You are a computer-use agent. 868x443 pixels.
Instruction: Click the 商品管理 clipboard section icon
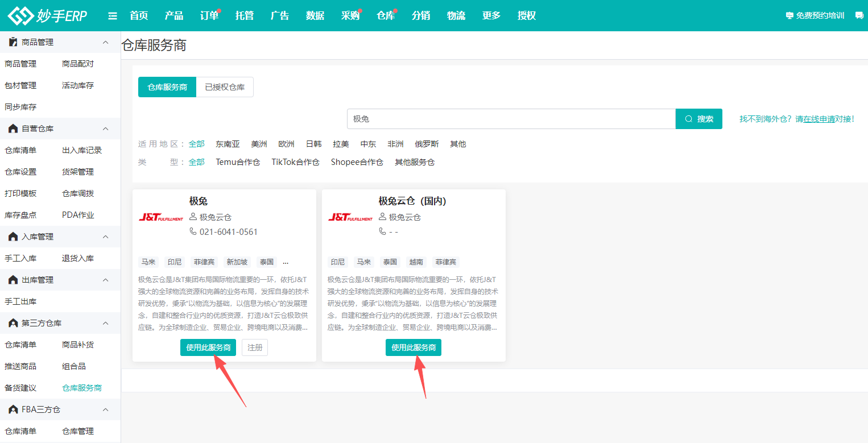click(x=13, y=42)
